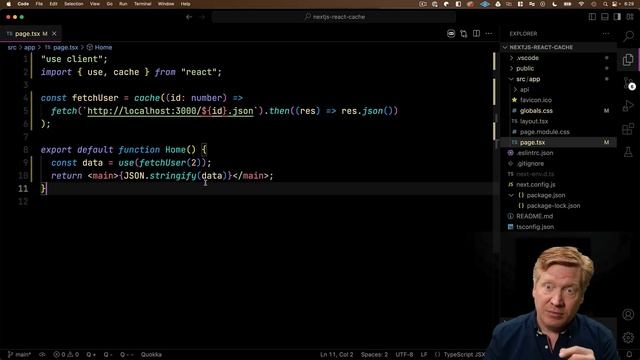The height and width of the screenshot is (360, 640).
Task: Open the File menu
Action: pos(39,4)
